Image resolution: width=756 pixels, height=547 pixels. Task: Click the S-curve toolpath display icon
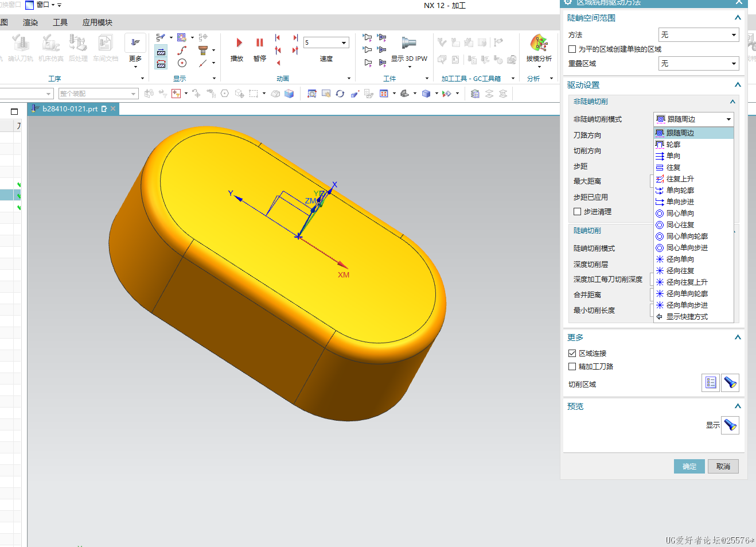[x=182, y=51]
